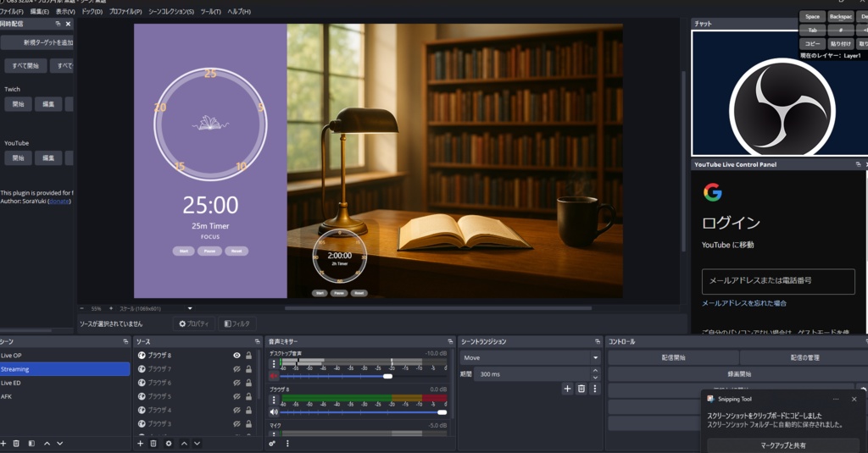
Task: Add a new source with the plus icon
Action: click(x=140, y=444)
